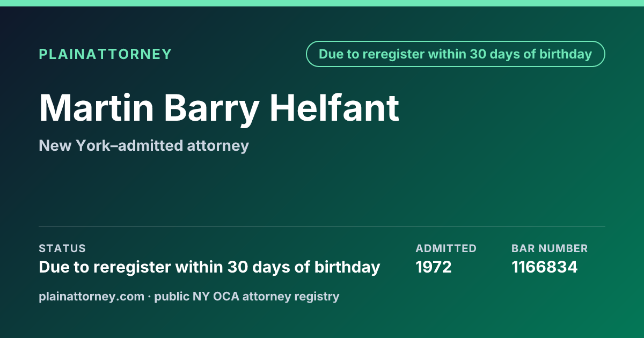The image size is (644, 338).
Task: Select the bar number 1166834
Action: click(x=544, y=267)
